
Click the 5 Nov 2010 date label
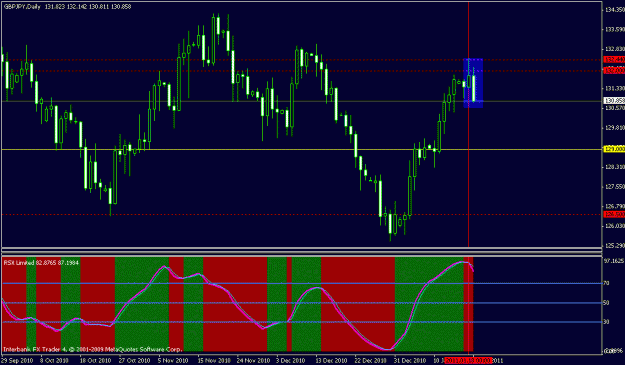pos(173,361)
